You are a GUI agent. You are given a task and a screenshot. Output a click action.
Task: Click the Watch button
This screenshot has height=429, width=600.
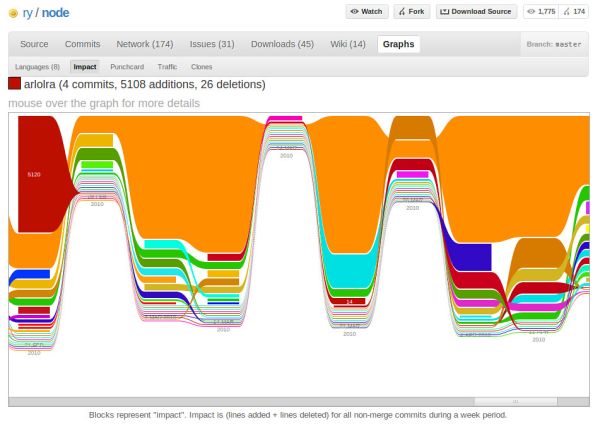367,11
